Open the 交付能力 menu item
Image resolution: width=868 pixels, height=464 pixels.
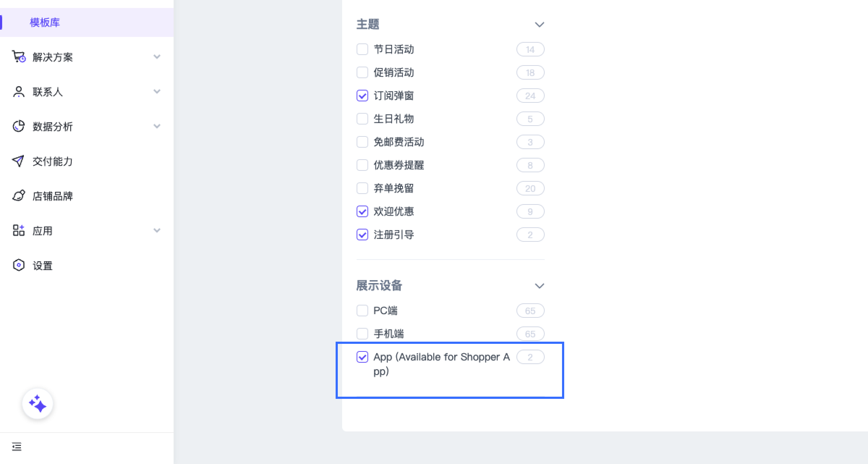tap(52, 161)
